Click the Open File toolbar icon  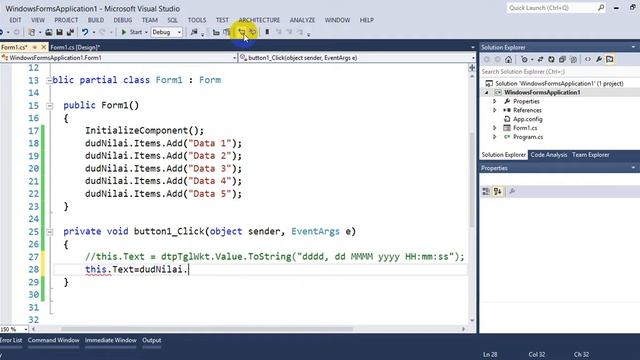click(49, 32)
